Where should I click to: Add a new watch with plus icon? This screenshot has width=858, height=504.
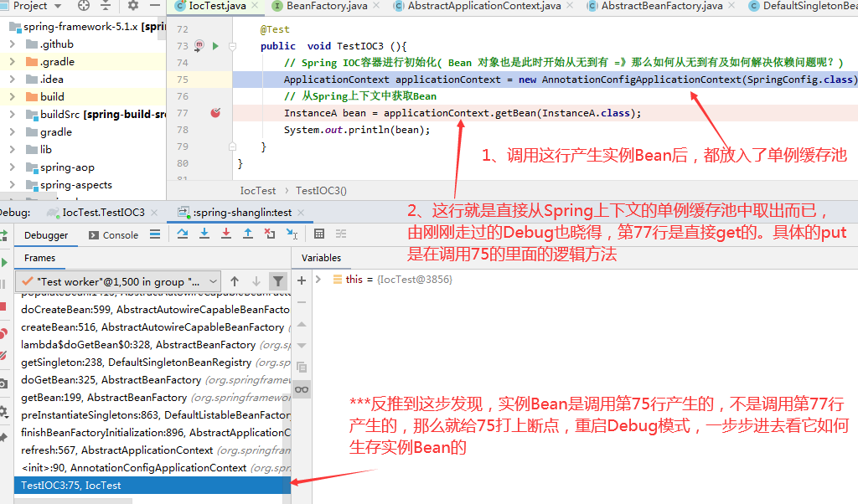point(302,280)
